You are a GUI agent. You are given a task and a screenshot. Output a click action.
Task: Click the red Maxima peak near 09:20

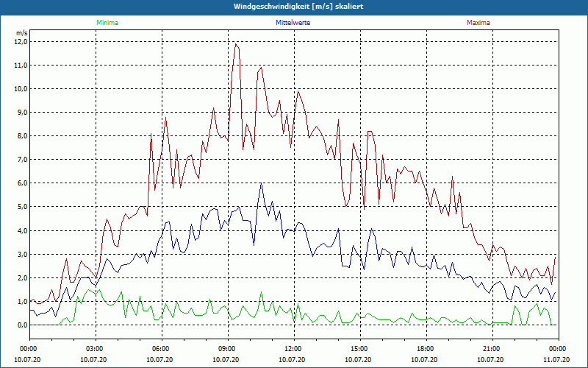pyautogui.click(x=235, y=44)
